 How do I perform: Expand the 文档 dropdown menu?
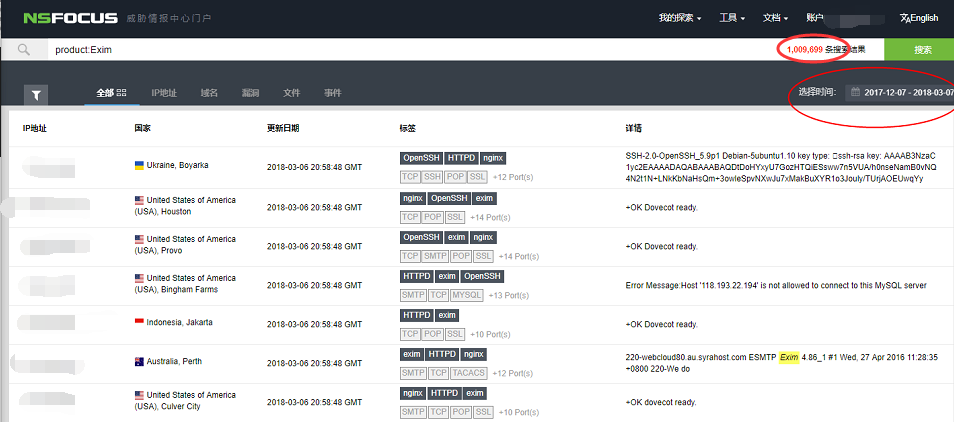tap(776, 18)
